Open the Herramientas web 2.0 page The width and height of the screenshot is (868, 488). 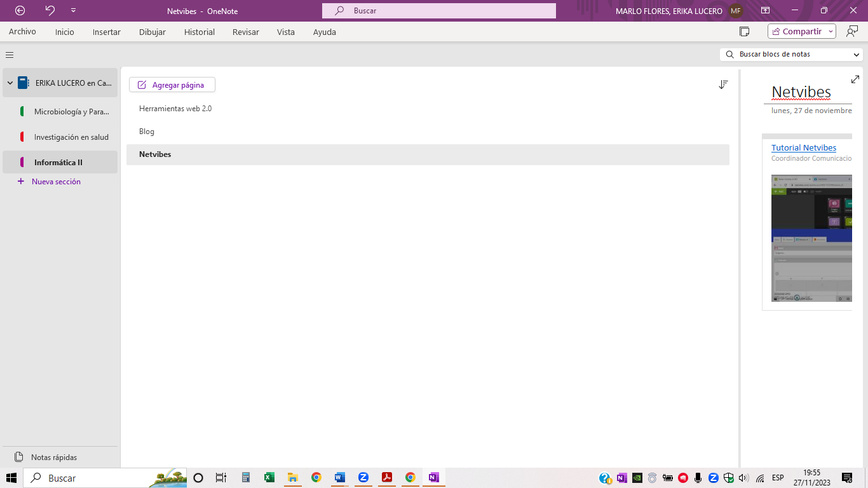pos(428,109)
